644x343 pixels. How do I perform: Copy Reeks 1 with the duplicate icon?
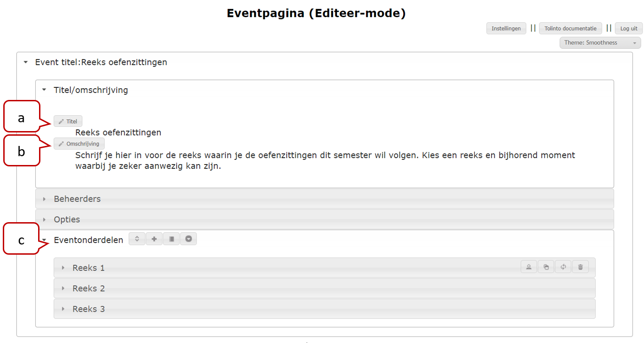coord(546,267)
